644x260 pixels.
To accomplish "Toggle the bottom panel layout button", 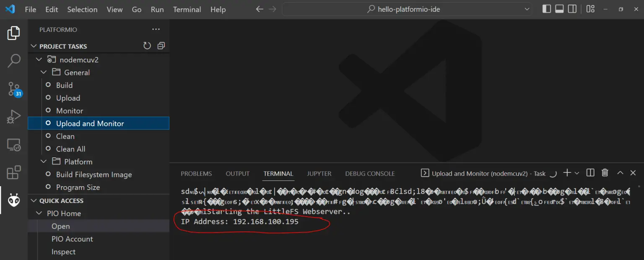I will (559, 9).
